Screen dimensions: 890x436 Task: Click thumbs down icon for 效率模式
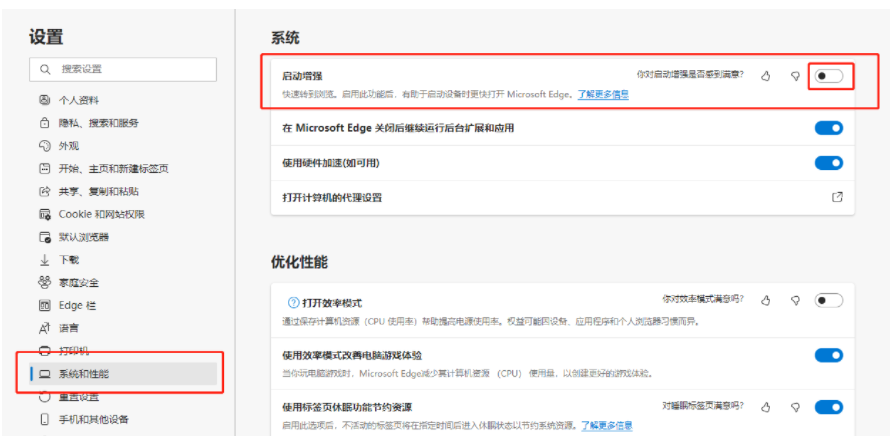click(796, 300)
